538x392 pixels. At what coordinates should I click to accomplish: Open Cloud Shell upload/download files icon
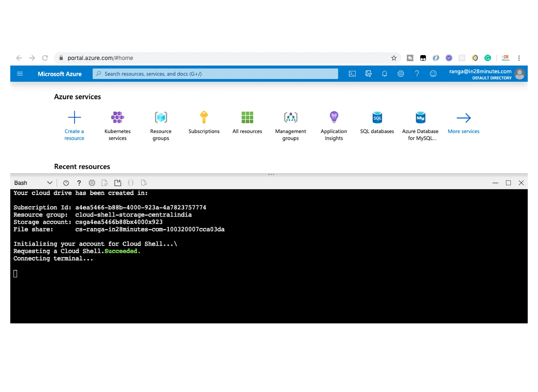pyautogui.click(x=105, y=183)
